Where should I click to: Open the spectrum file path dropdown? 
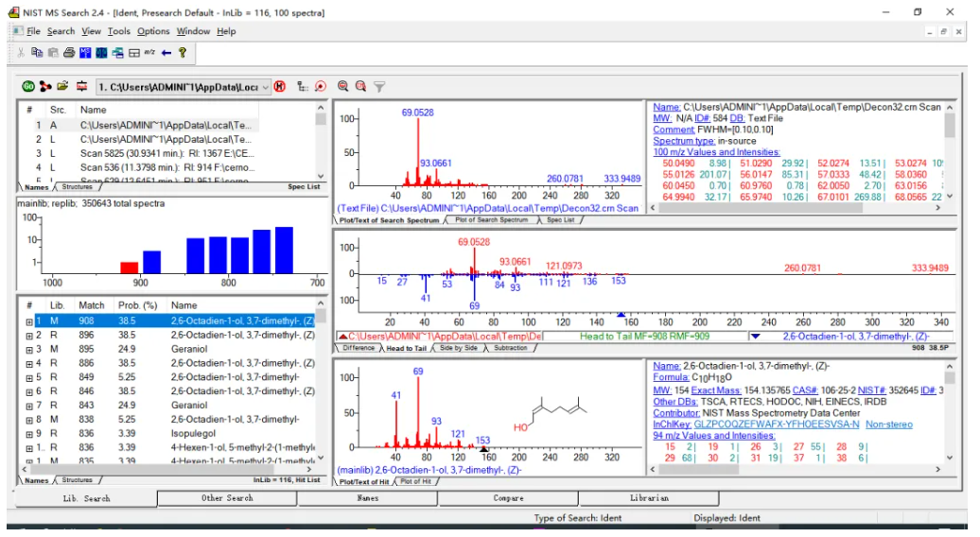[x=265, y=87]
